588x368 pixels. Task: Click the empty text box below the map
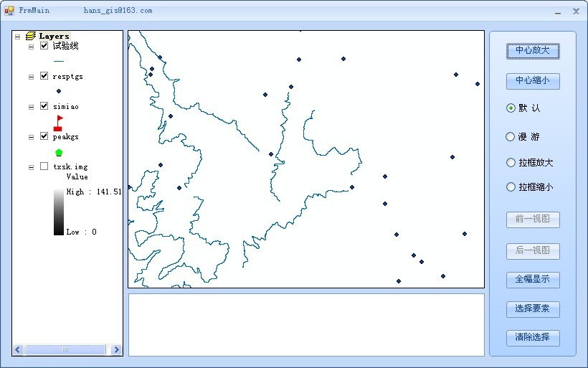(306, 325)
